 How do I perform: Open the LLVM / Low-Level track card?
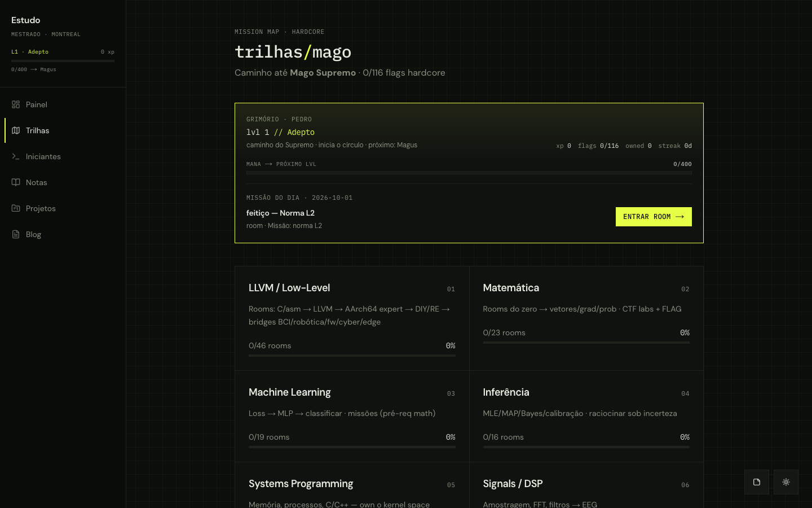(352, 318)
